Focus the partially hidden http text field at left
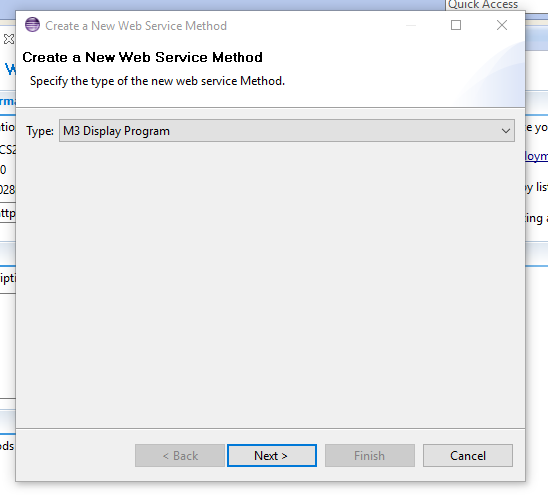Screen dimensions: 548x496 click(8, 213)
